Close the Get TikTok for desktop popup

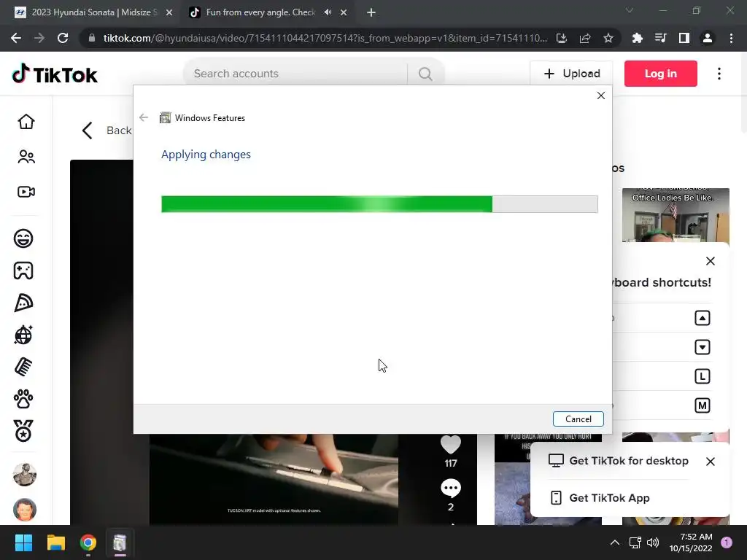711,462
